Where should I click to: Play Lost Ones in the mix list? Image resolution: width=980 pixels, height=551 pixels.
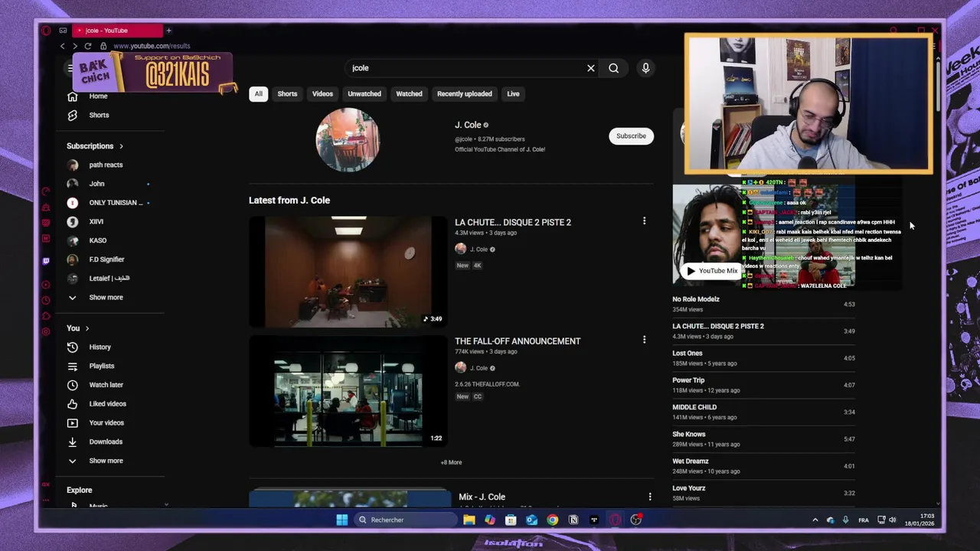point(763,358)
